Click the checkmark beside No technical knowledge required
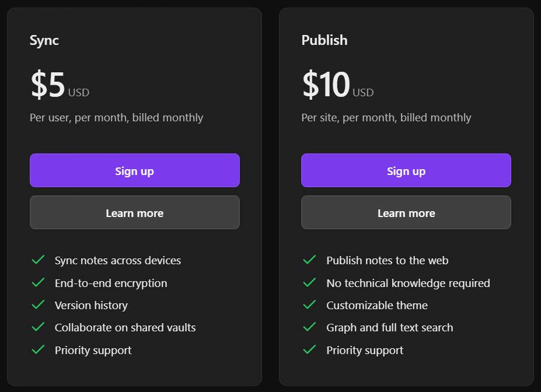The width and height of the screenshot is (541, 392). (x=309, y=282)
